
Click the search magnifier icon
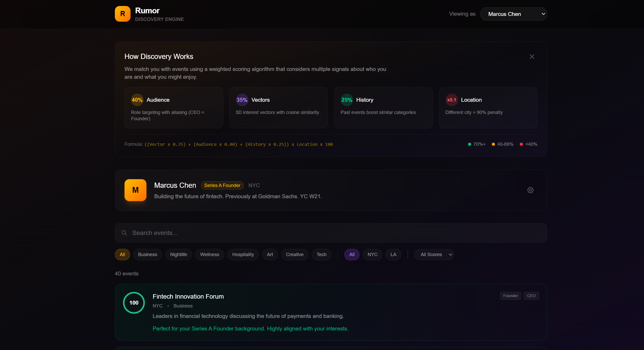click(124, 233)
